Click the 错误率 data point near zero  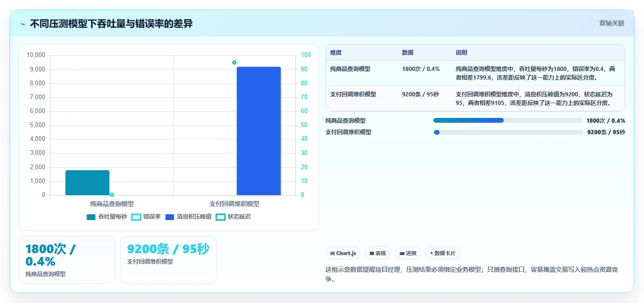112,195
